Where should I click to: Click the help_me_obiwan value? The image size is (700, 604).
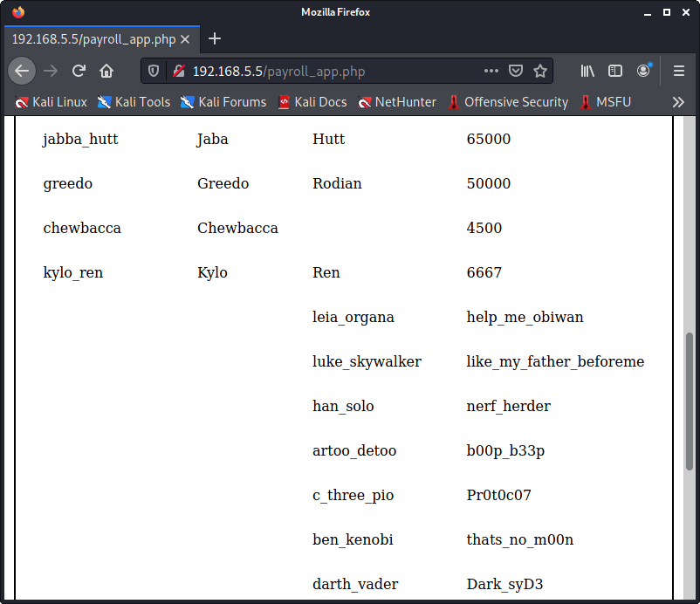click(x=525, y=318)
